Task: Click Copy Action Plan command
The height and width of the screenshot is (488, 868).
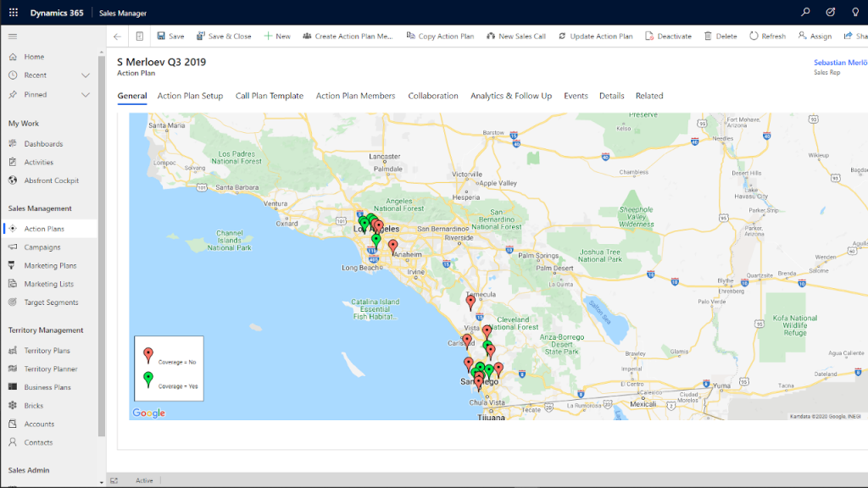Action: [x=440, y=36]
